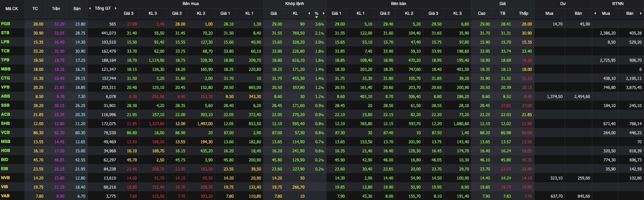Select the ABB ticker
Image resolution: width=644 pixels, height=200 pixels.
pyautogui.click(x=5, y=96)
